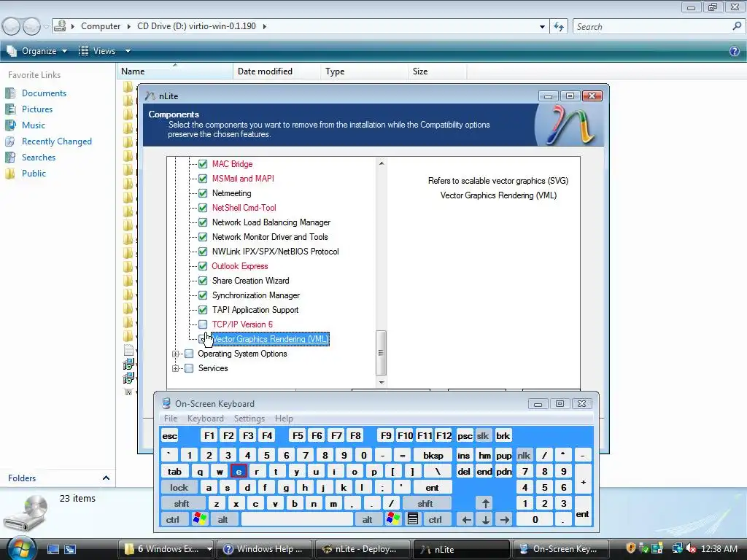This screenshot has height=560, width=747.
Task: Open the address bar history dropdown
Action: click(x=542, y=27)
